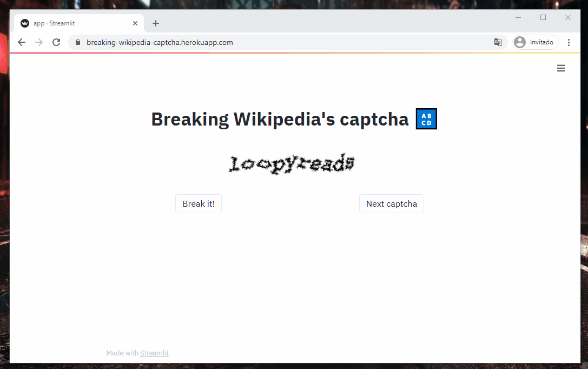Click the Streamlit crown favicon
The width and height of the screenshot is (588, 369).
pos(25,23)
